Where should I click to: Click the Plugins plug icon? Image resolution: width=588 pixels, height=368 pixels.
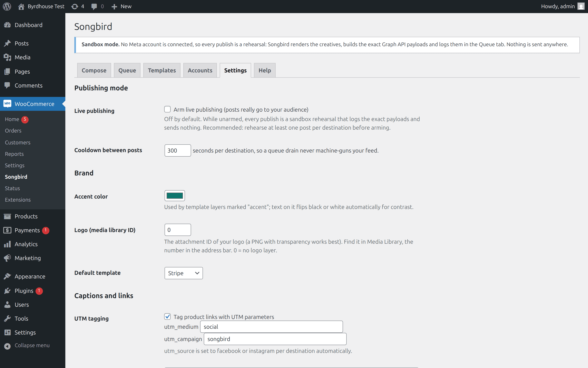(x=8, y=291)
